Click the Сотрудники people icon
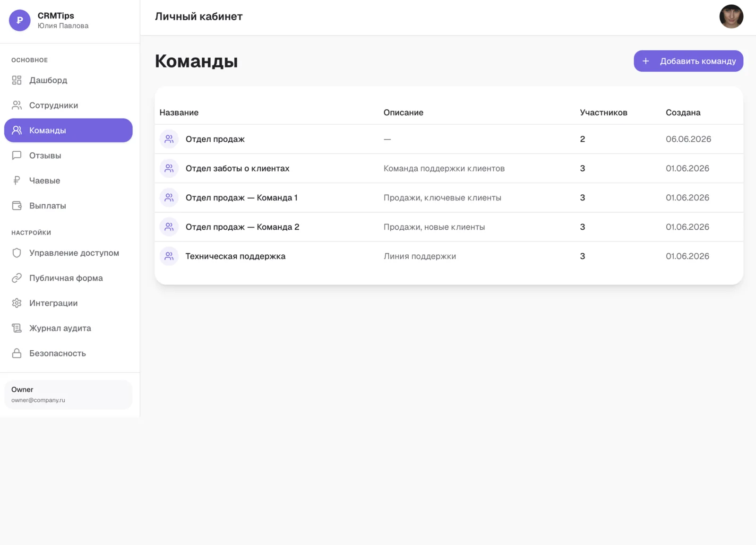The height and width of the screenshot is (545, 756). [17, 105]
